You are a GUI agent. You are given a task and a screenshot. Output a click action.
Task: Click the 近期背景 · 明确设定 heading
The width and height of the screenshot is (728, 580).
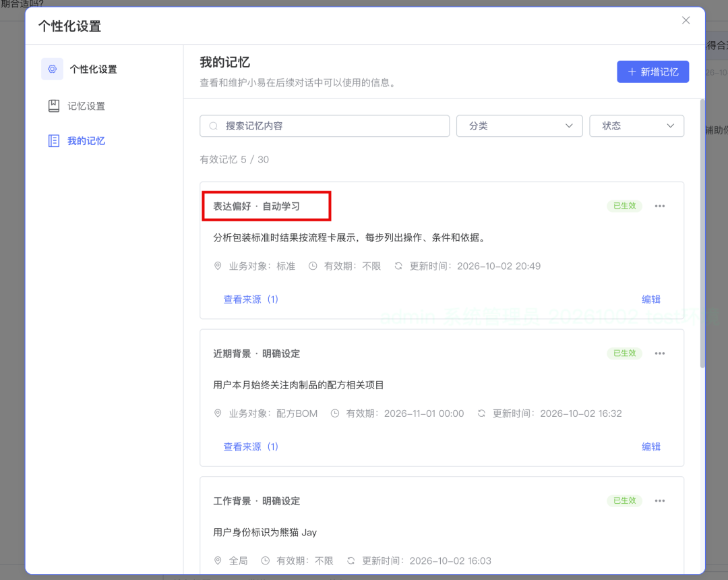[x=256, y=354]
